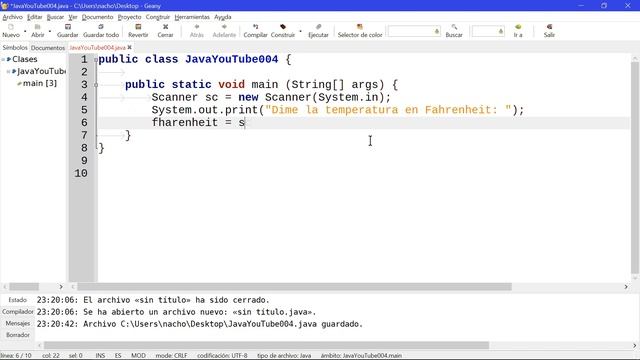The height and width of the screenshot is (360, 640).
Task: Click the editor vertical scrollbar
Action: point(635,168)
